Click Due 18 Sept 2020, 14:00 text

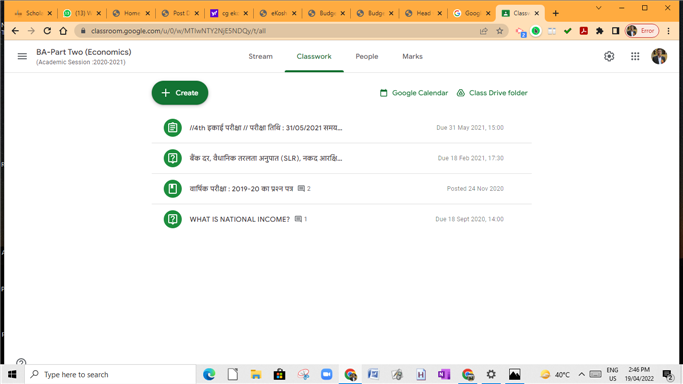point(470,219)
